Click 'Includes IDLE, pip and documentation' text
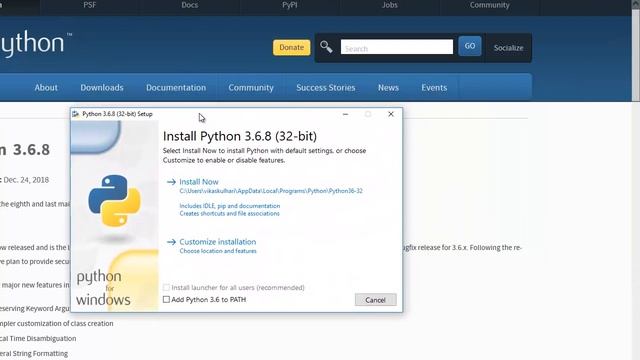Viewport: 640px width, 360px height. pos(230,206)
